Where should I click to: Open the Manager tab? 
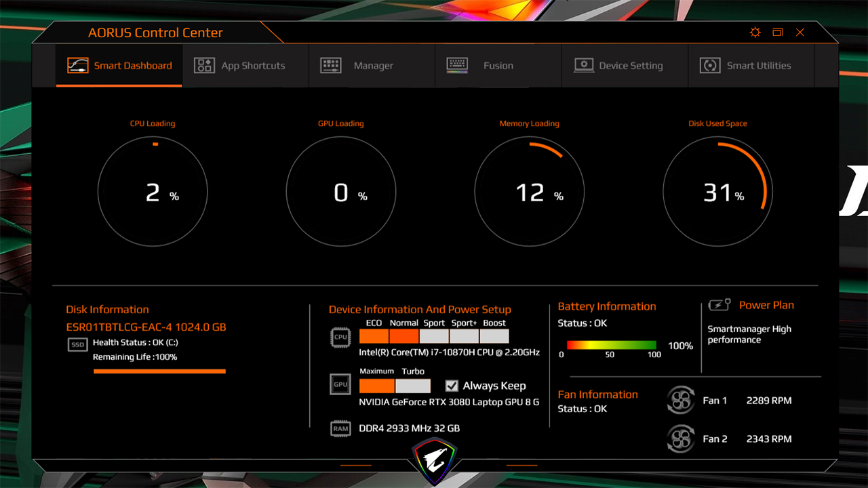coord(372,66)
